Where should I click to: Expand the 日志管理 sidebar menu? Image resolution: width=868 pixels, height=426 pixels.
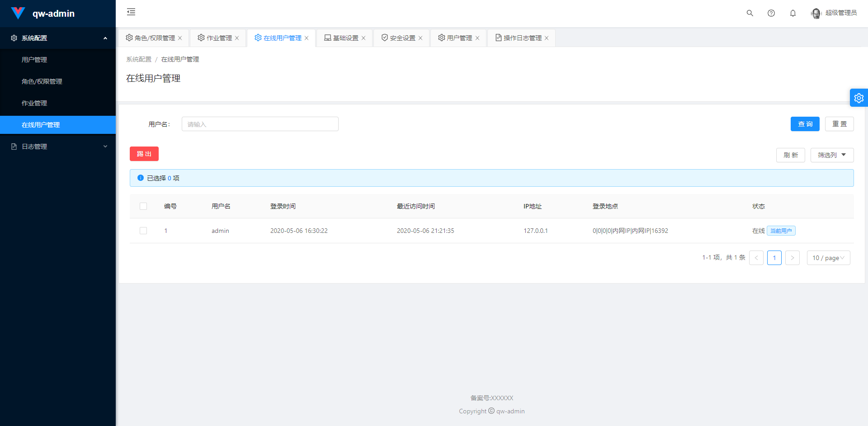click(x=58, y=147)
